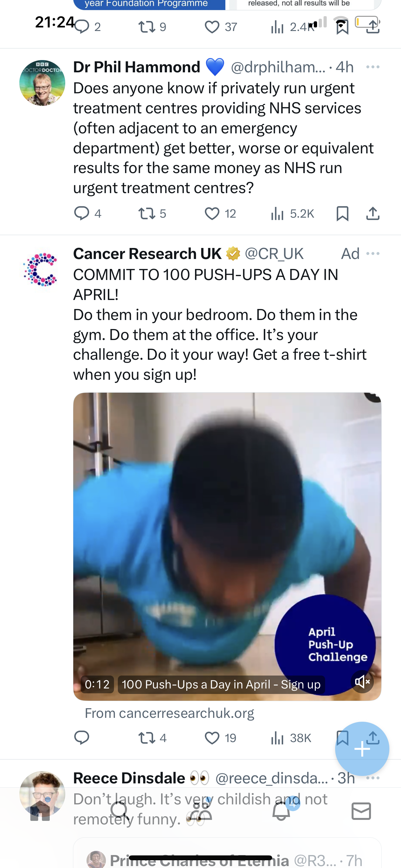Like the Cancer Research UK ad

coord(221,738)
